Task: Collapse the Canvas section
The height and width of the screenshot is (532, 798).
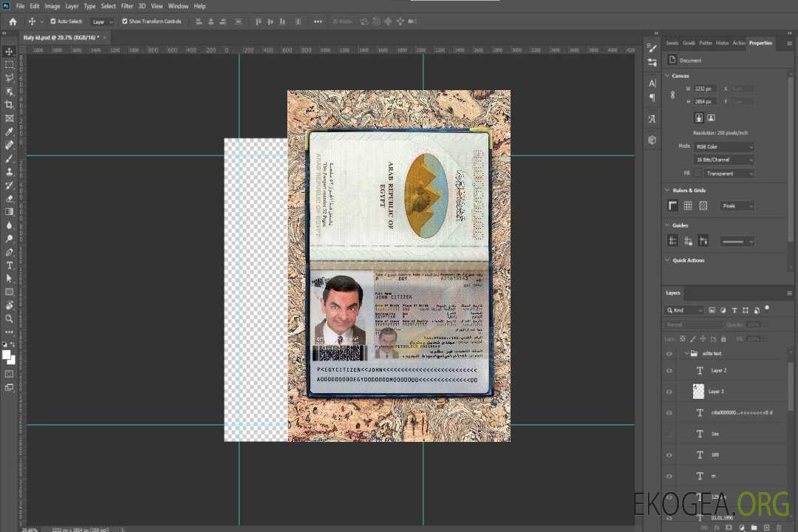Action: pyautogui.click(x=668, y=75)
